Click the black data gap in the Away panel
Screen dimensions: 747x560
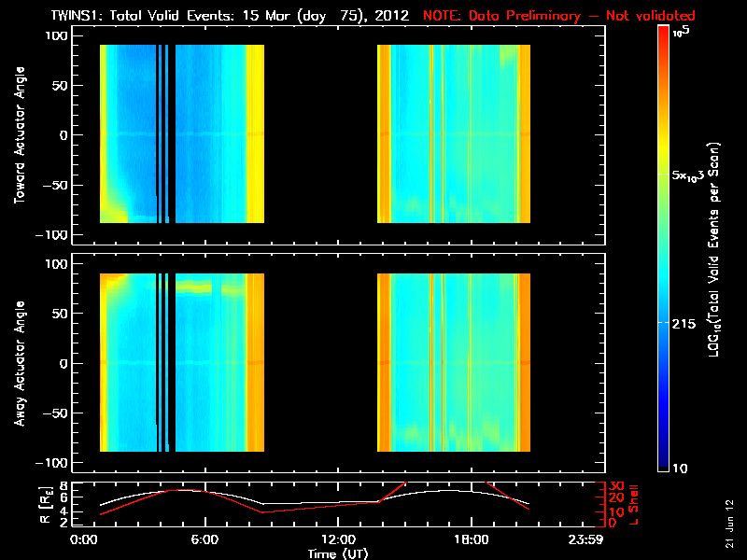320,364
